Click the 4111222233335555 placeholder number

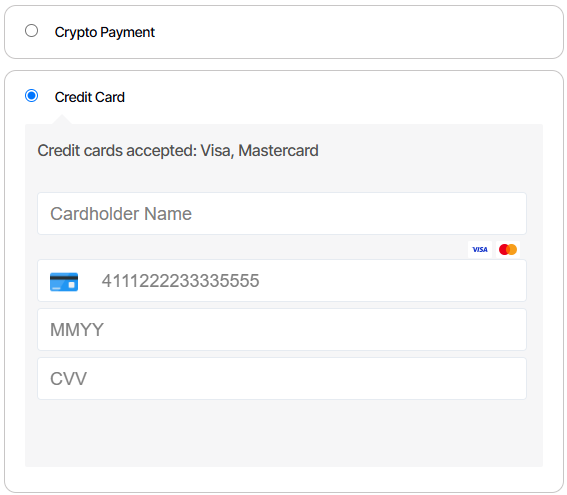[x=180, y=281]
